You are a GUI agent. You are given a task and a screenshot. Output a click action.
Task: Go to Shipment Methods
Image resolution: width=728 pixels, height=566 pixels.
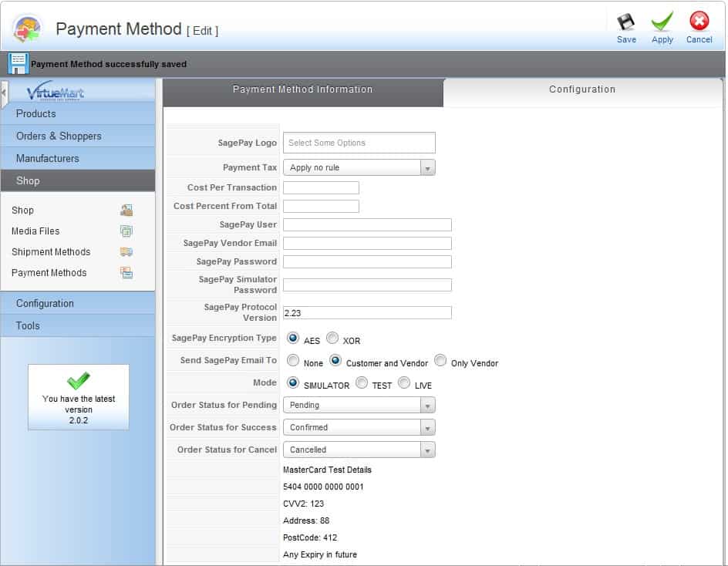click(x=51, y=251)
